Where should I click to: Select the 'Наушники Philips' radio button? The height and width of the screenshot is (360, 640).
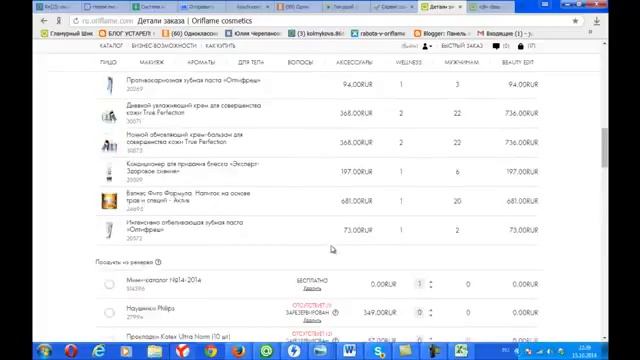pyautogui.click(x=109, y=313)
